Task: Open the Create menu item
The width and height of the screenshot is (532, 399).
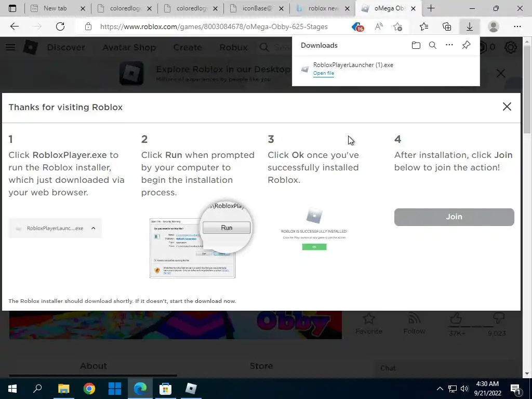Action: pyautogui.click(x=188, y=47)
